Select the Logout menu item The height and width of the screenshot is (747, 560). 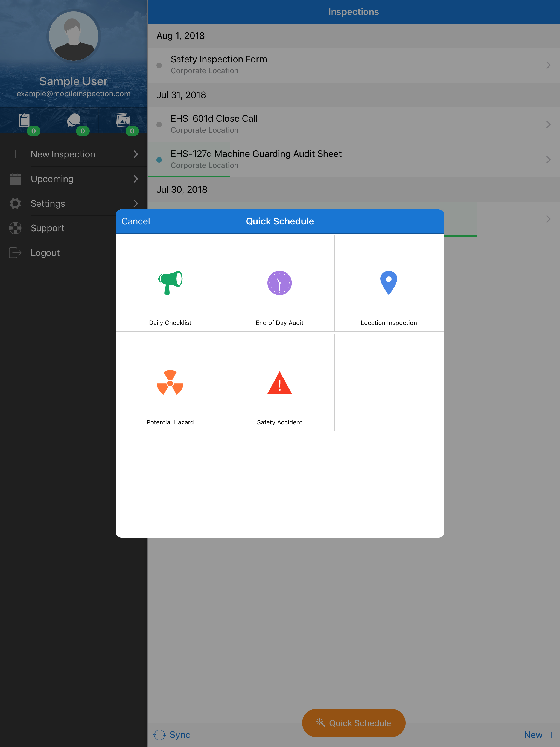45,253
